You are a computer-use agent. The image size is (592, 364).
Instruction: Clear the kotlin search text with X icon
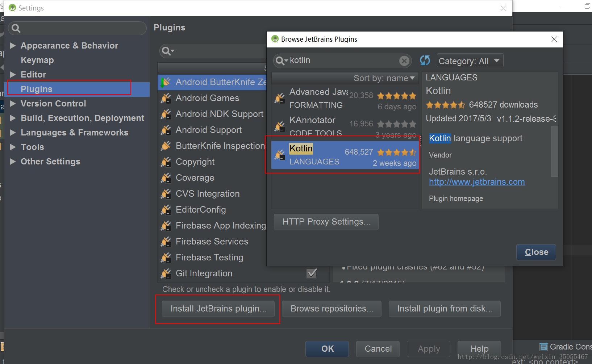404,61
